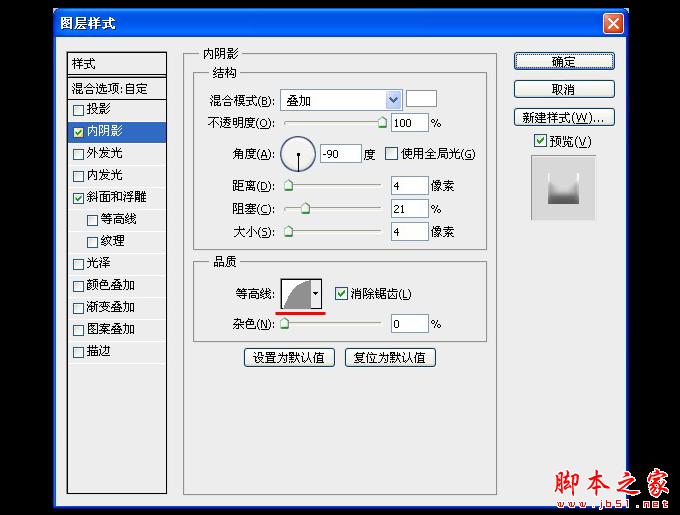Click the 取消 cancel button
The width and height of the screenshot is (680, 515).
(564, 89)
